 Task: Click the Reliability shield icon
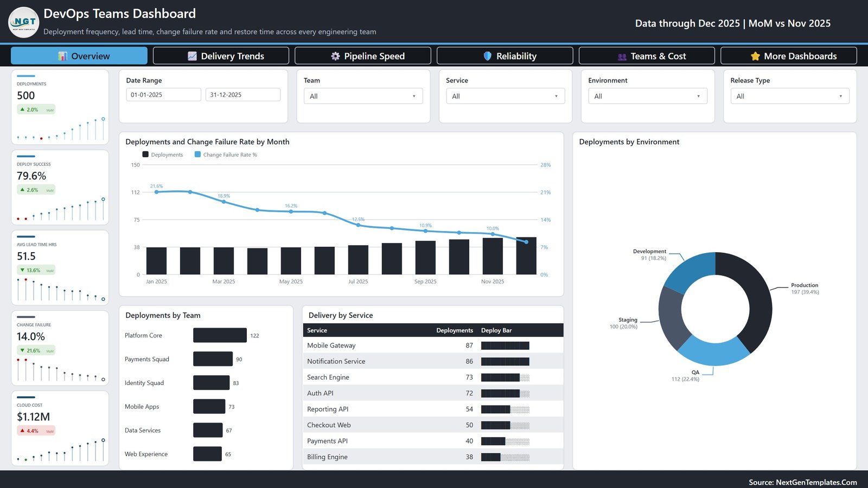tap(487, 56)
